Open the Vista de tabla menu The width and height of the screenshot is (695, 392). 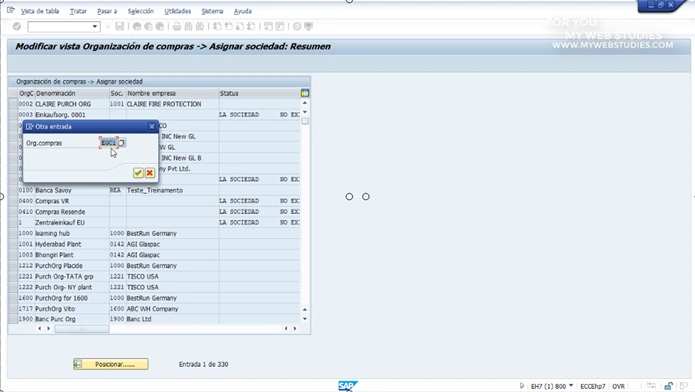click(x=40, y=11)
